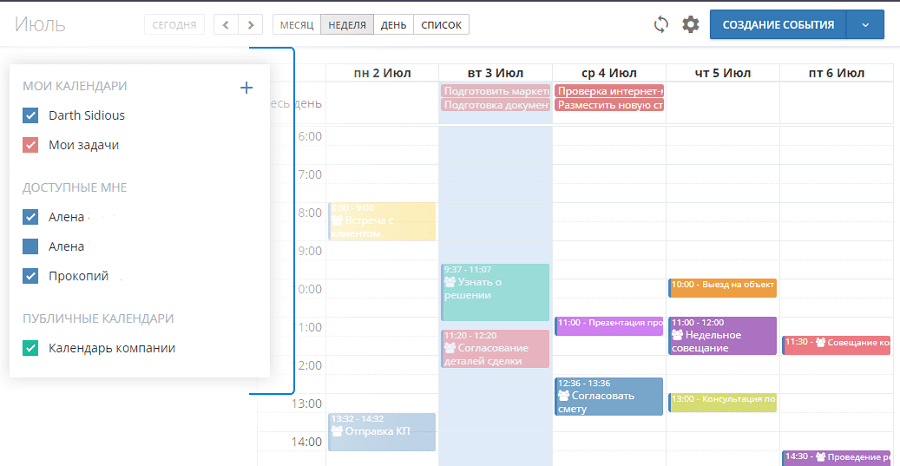
Task: Uncheck the Прокопий calendar checkbox
Action: [30, 276]
